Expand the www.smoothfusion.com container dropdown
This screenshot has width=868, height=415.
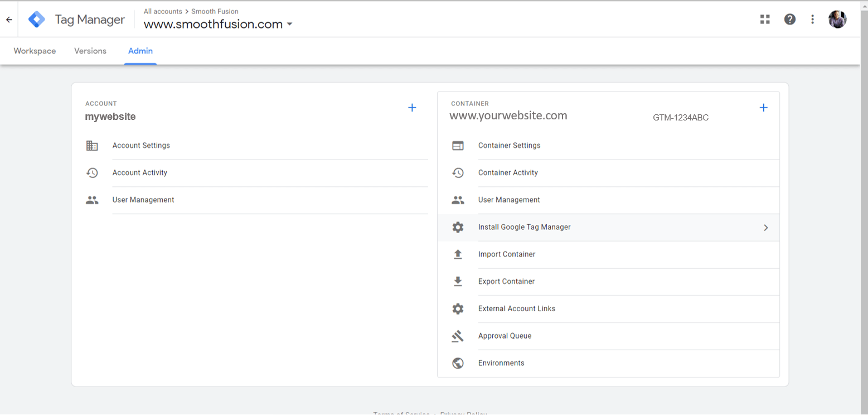point(289,25)
